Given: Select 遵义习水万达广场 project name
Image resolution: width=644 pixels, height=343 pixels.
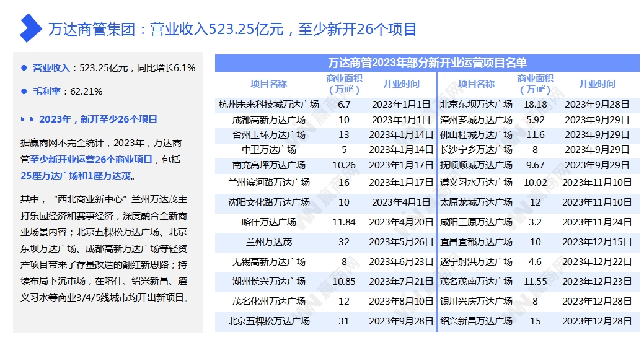Looking at the screenshot, I should (477, 182).
